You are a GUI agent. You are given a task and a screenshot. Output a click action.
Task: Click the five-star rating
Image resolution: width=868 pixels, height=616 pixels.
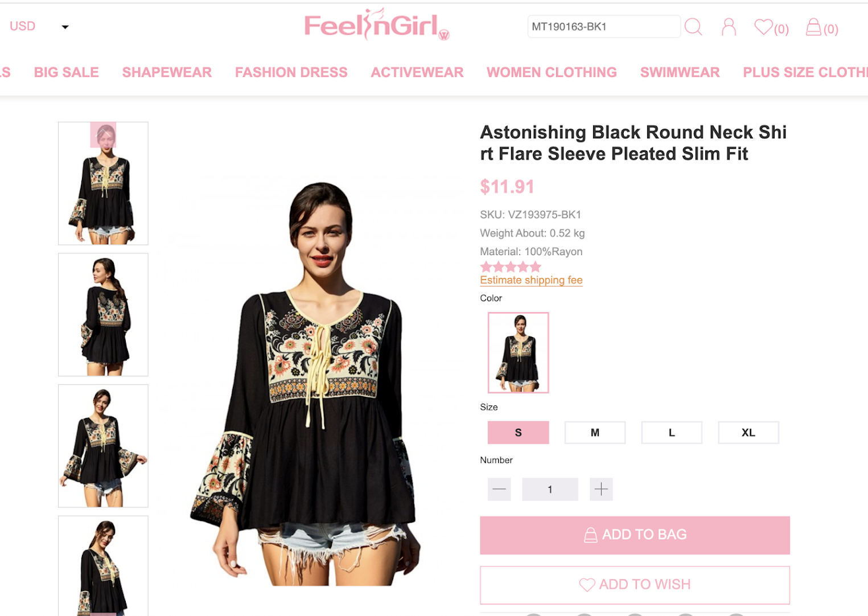[x=511, y=266]
